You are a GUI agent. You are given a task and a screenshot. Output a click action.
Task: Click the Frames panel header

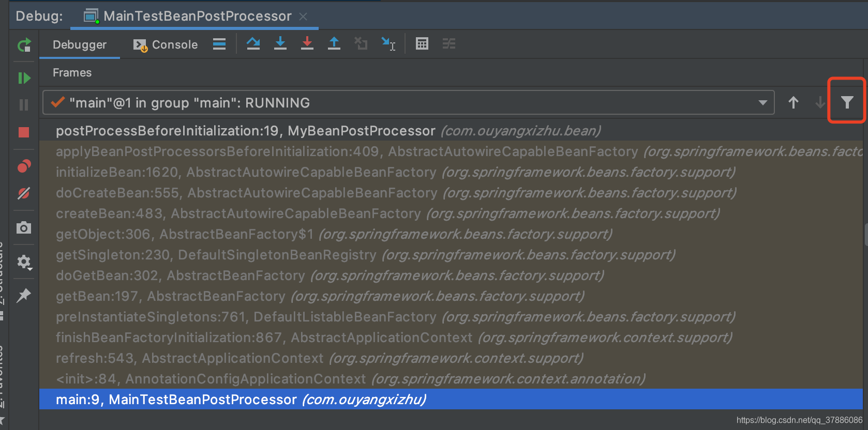[72, 73]
